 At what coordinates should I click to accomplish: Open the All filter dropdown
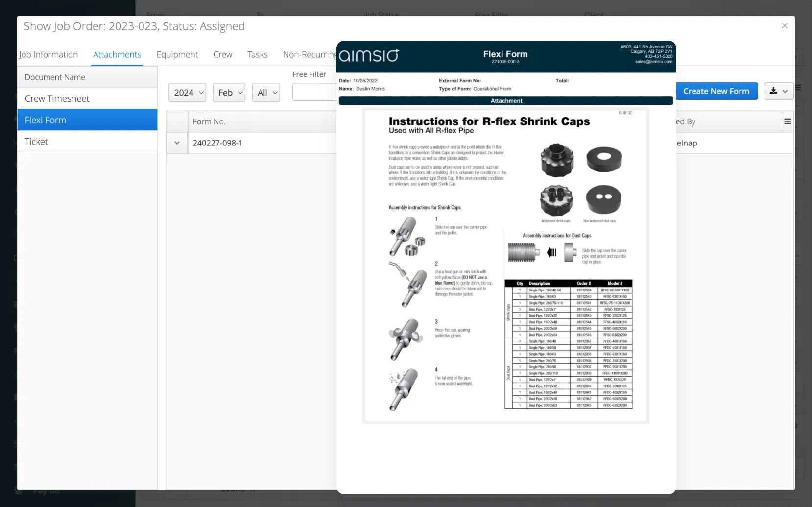[x=266, y=93]
